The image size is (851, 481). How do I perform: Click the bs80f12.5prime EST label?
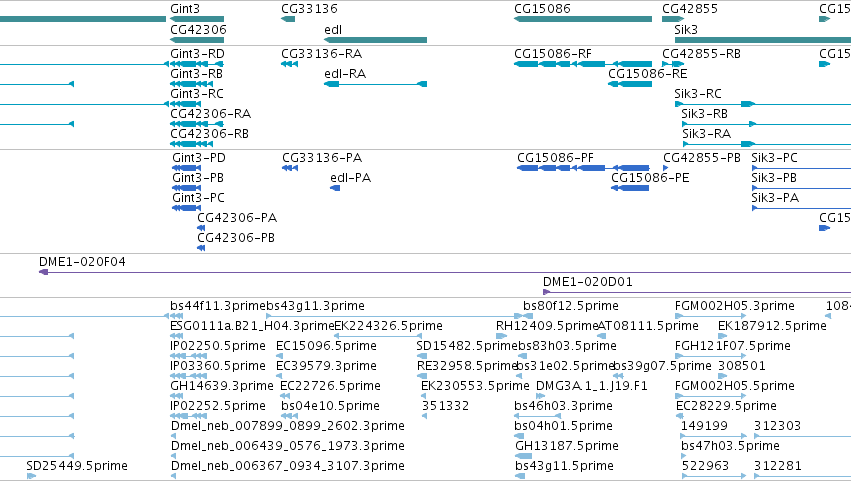[x=571, y=306]
